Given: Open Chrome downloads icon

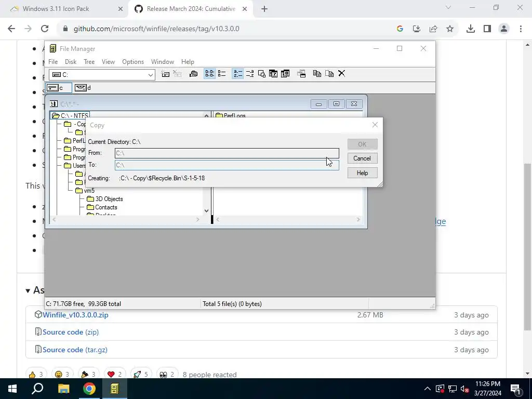Looking at the screenshot, I should 470,29.
